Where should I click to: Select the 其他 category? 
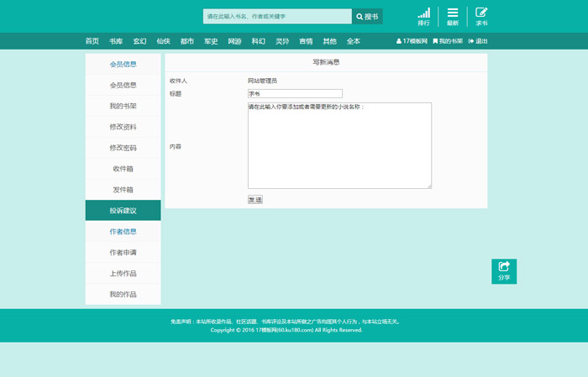point(329,41)
